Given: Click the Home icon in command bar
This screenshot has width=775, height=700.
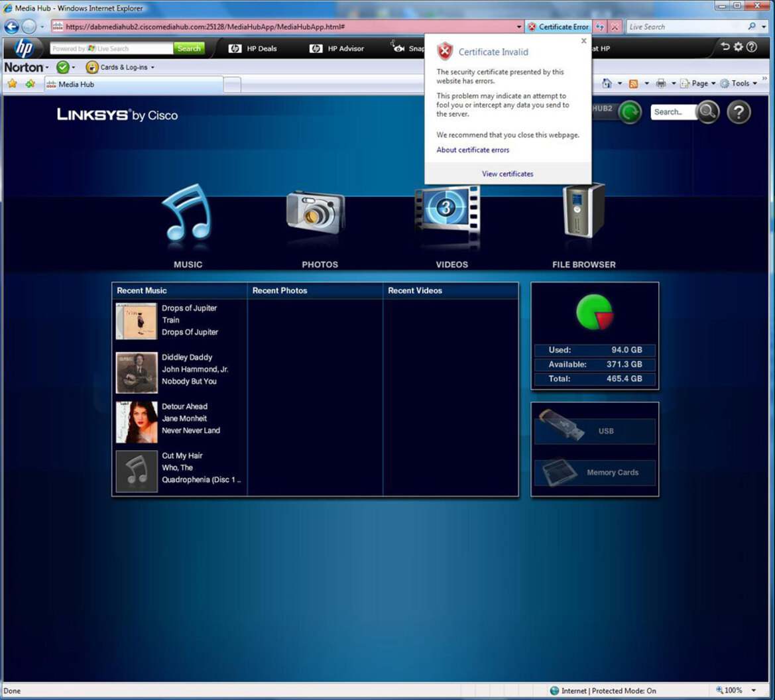Looking at the screenshot, I should [x=607, y=84].
